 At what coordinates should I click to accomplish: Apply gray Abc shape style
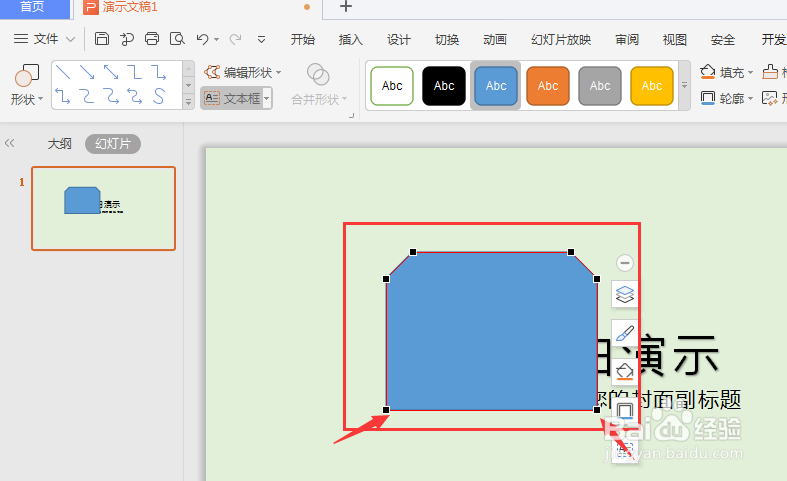tap(600, 86)
